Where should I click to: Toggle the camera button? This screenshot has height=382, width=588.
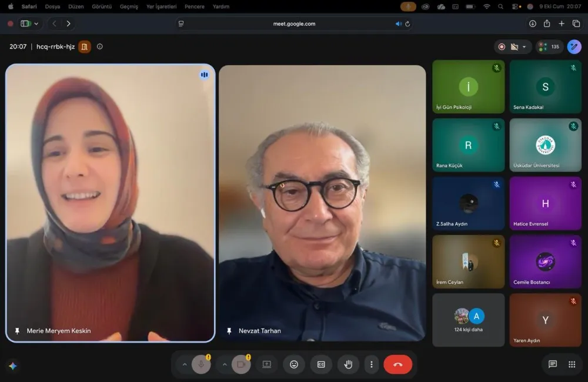pos(241,364)
